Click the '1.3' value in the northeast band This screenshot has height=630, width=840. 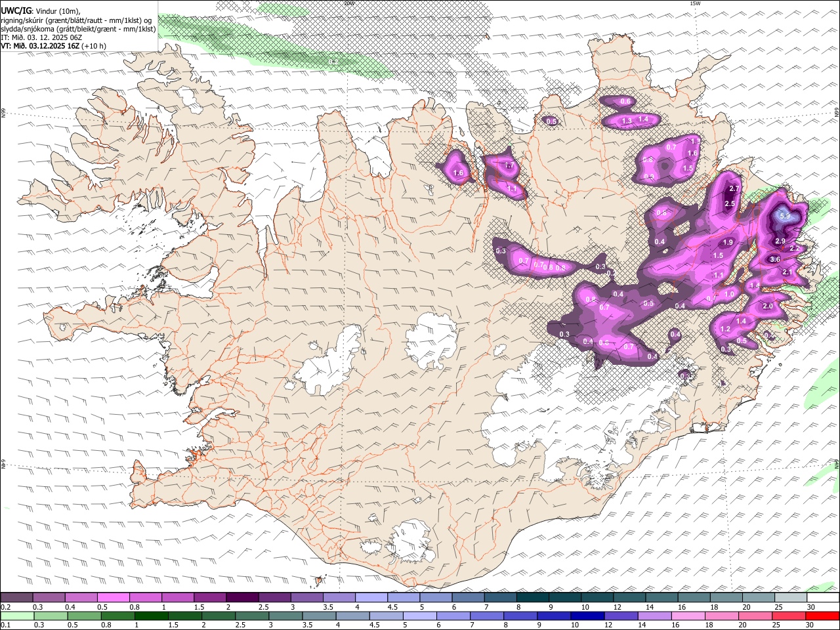(x=627, y=121)
